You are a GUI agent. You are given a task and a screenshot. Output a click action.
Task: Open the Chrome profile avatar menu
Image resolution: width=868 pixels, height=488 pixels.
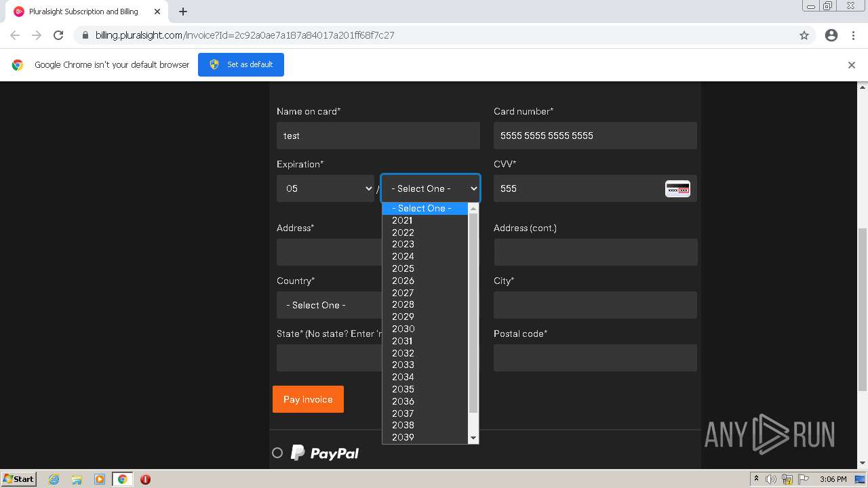[831, 35]
